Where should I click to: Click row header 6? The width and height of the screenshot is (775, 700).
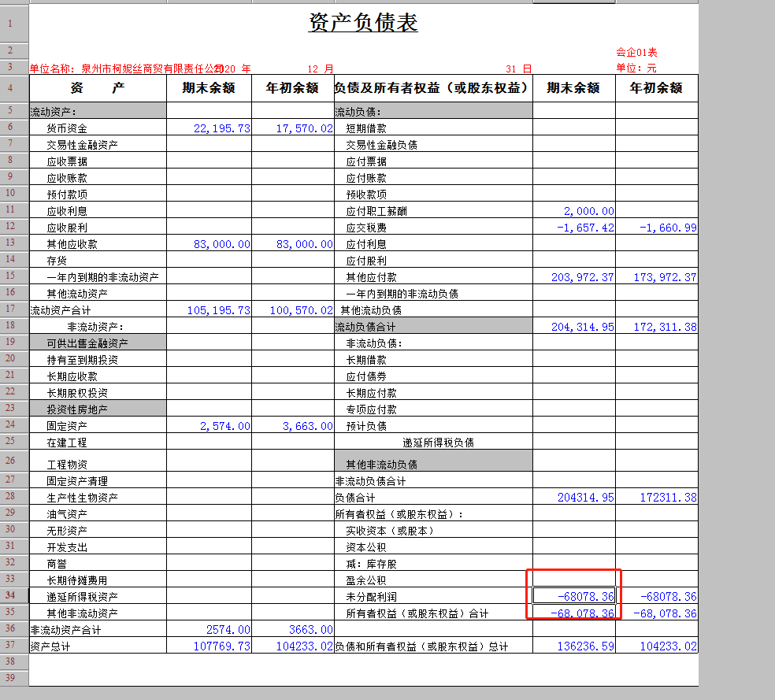coord(10,127)
